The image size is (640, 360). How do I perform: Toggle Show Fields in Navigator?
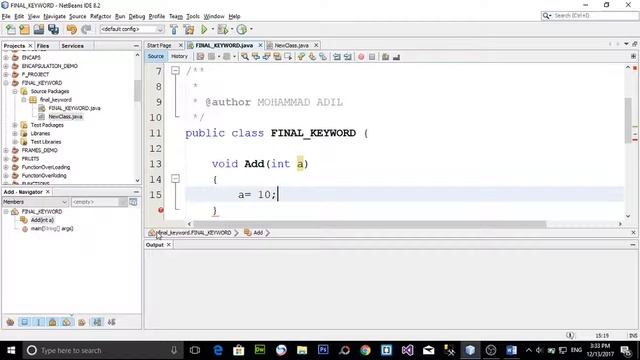point(24,322)
